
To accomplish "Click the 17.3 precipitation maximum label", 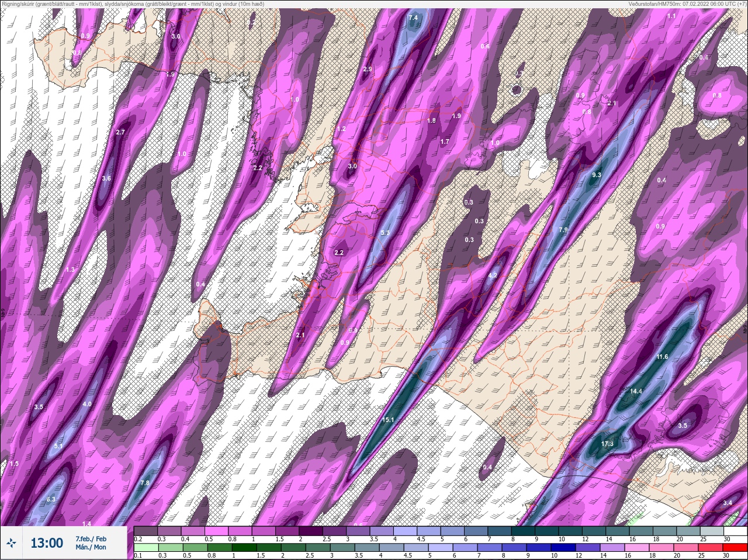I will coord(607,444).
